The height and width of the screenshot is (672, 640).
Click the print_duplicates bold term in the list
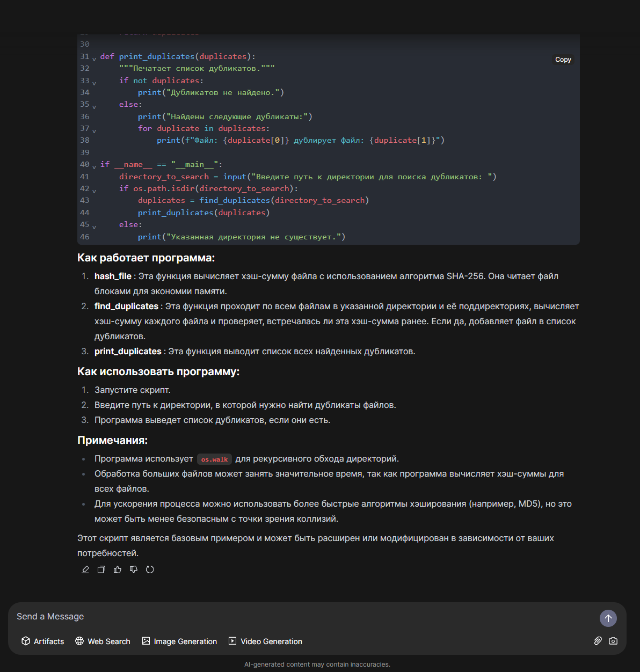[128, 351]
